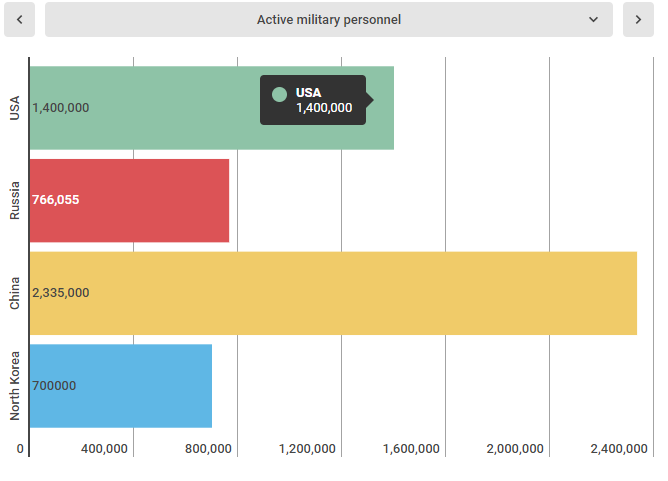
Task: Open the Active military personnel dropdown
Action: tap(329, 20)
